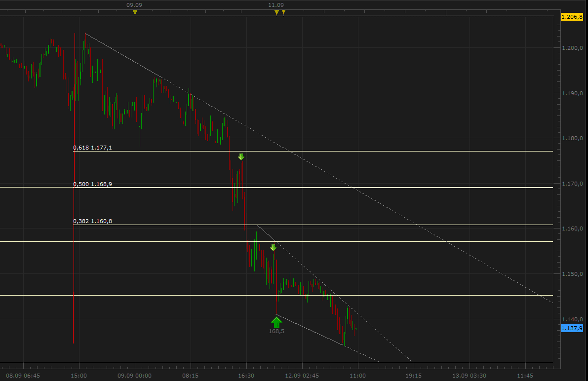Select the green down arrow below the 0,618 line
The image size is (588, 381).
click(241, 157)
